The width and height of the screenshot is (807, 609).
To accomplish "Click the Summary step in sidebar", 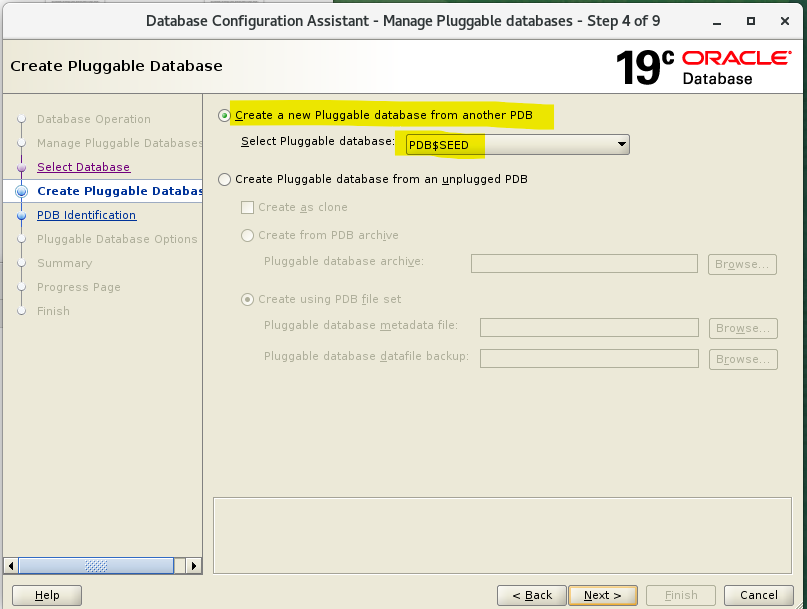I will point(64,263).
